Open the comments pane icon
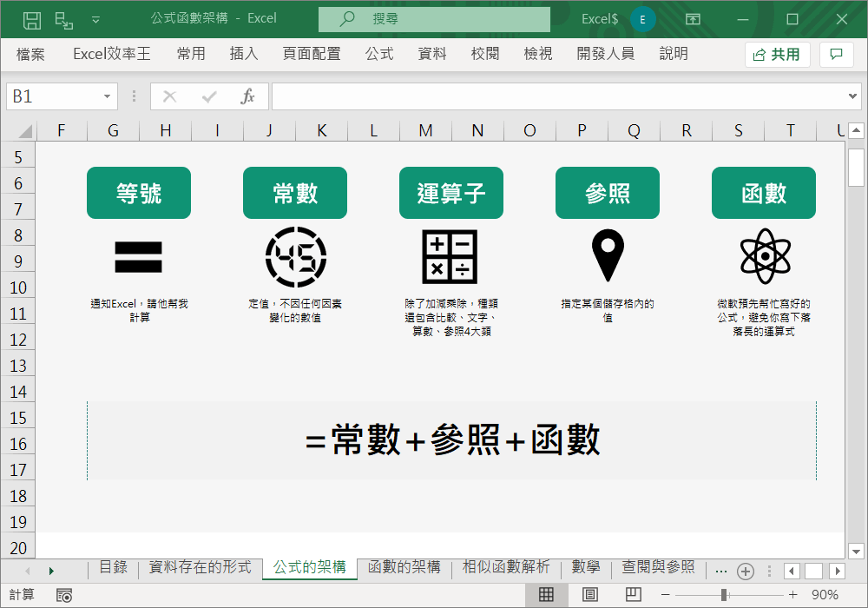This screenshot has width=868, height=608. (836, 54)
